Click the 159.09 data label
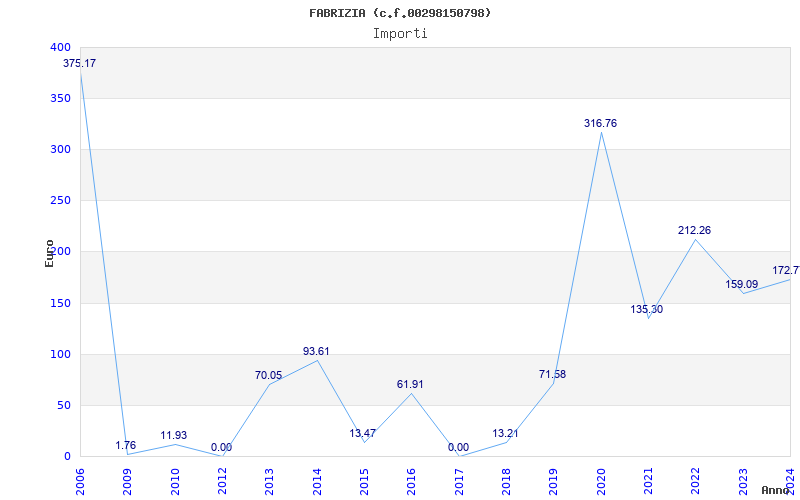800x500 pixels. pos(742,284)
